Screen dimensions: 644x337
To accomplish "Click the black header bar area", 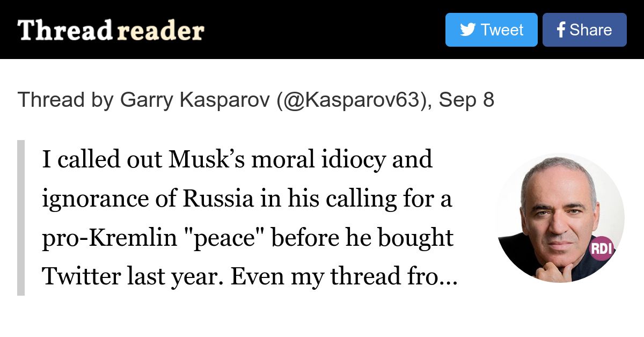I will pyautogui.click(x=322, y=30).
